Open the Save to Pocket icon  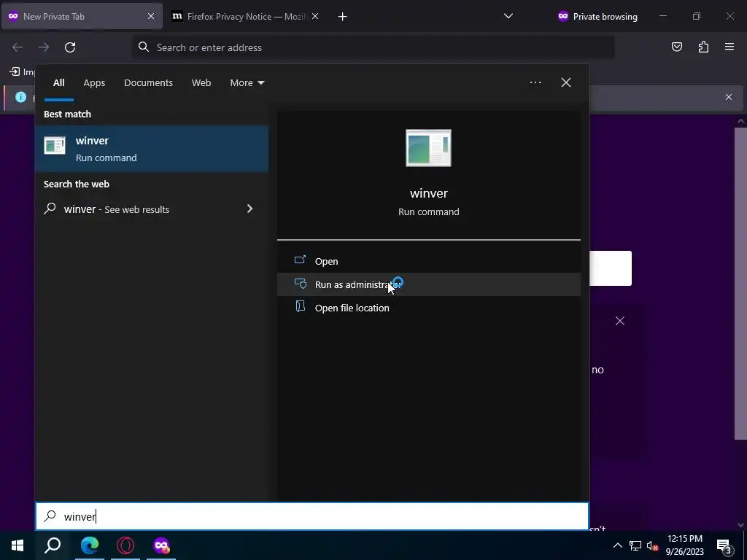677,47
